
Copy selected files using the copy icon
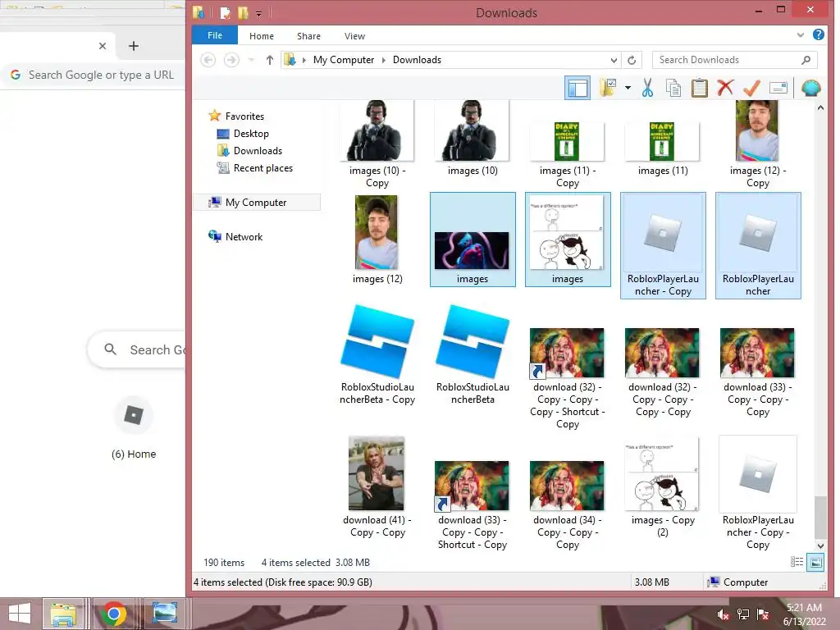[x=673, y=88]
